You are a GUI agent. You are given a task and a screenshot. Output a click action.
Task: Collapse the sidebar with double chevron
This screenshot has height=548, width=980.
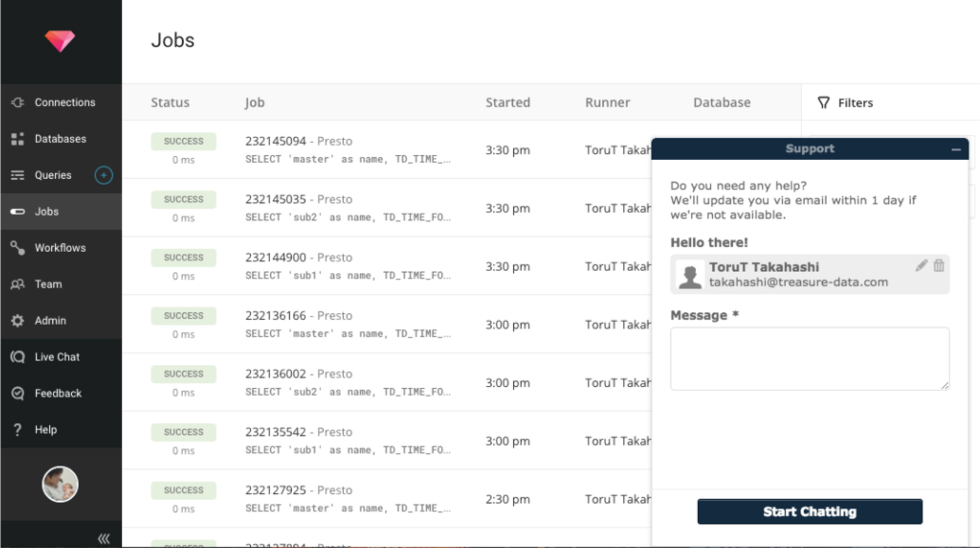point(104,538)
